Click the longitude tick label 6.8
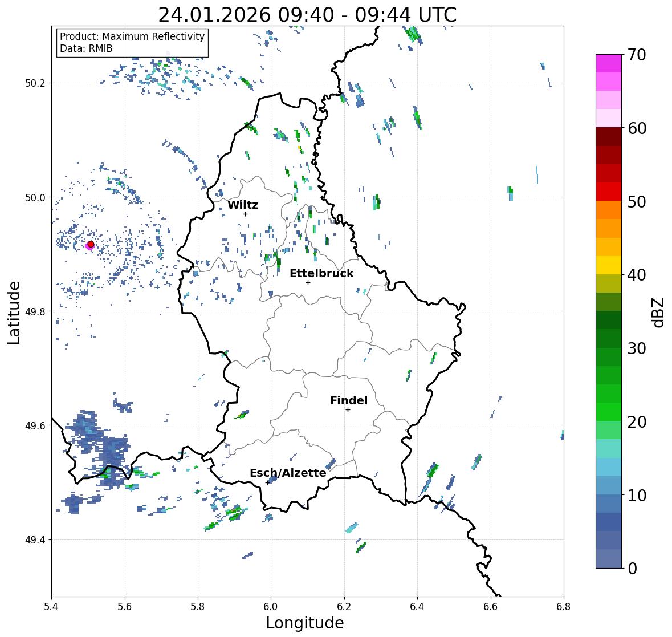 [564, 607]
